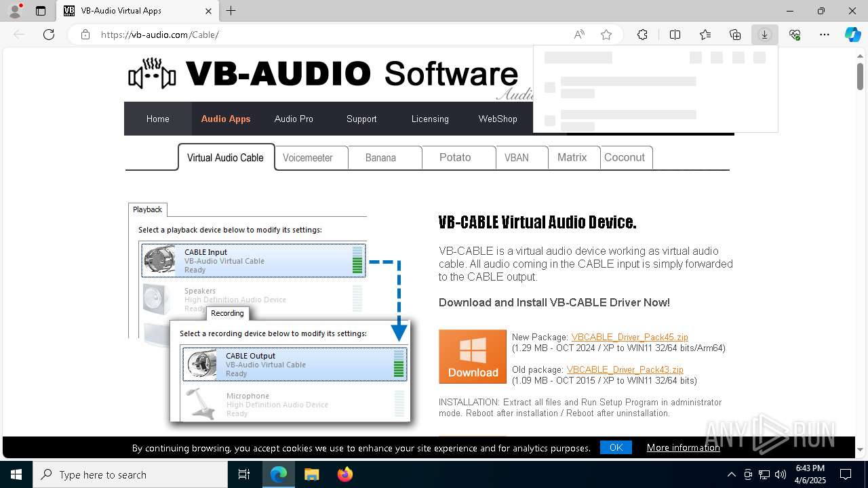Open the browser profile icon
Image resolution: width=868 pixels, height=488 pixels.
[x=15, y=11]
